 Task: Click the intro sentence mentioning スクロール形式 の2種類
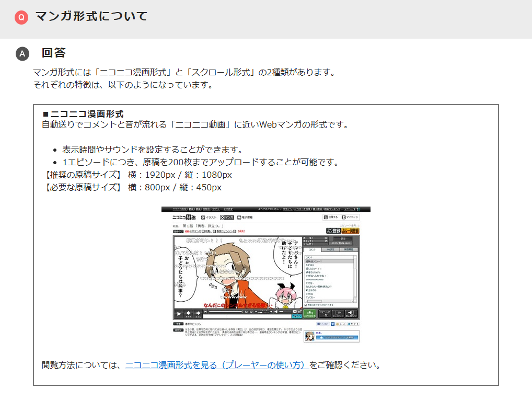[x=185, y=72]
